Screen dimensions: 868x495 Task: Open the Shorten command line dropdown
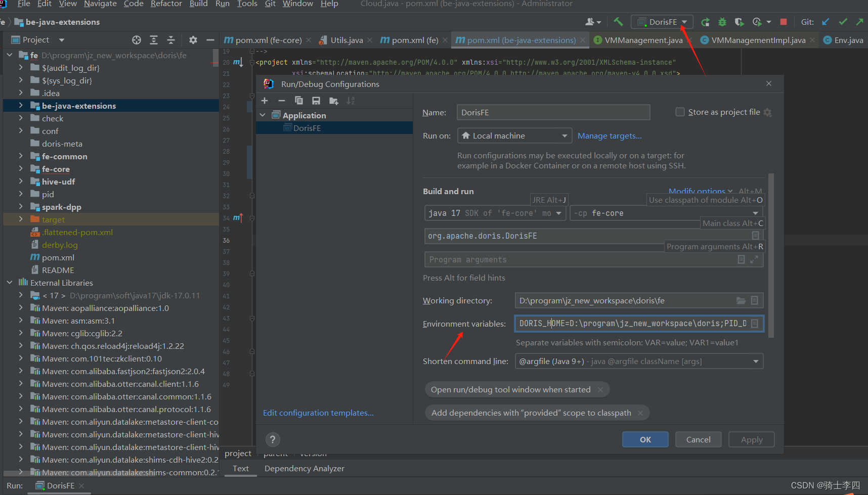click(639, 361)
